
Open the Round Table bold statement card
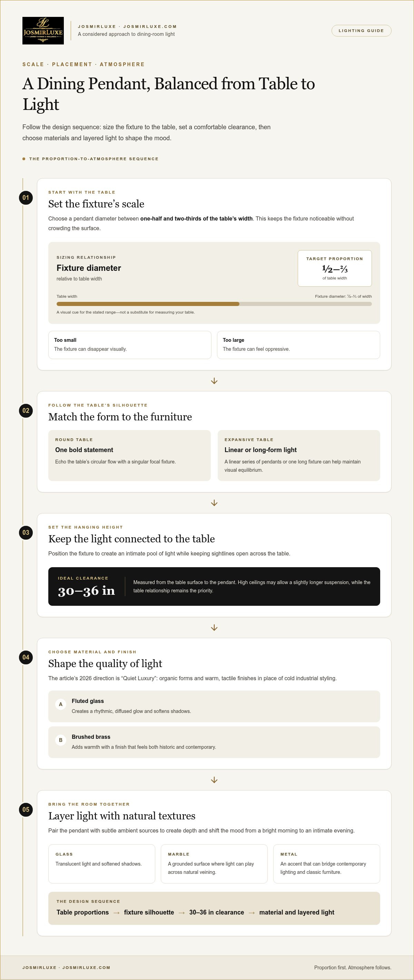pos(129,456)
